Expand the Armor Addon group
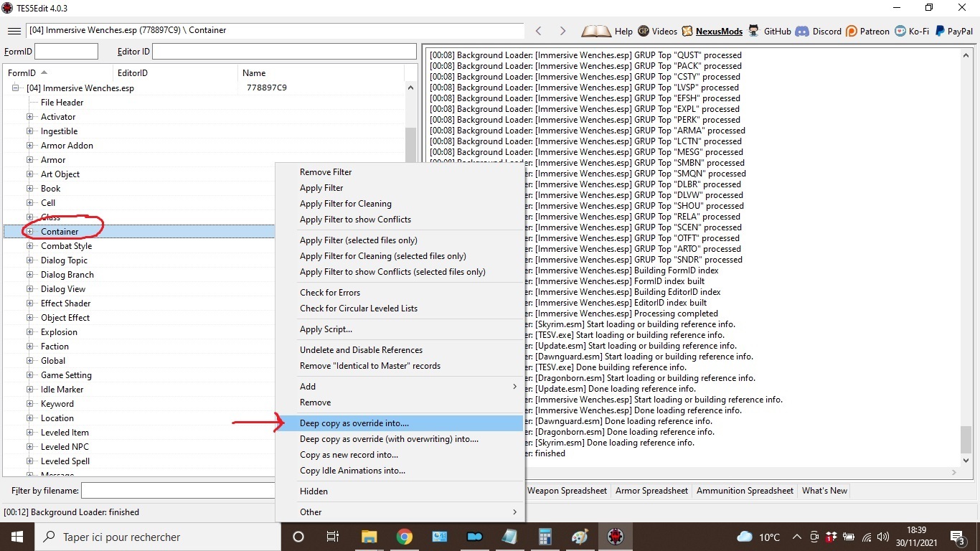The image size is (980, 551). 30,146
